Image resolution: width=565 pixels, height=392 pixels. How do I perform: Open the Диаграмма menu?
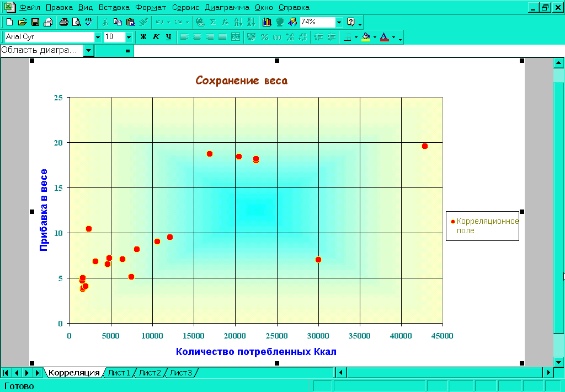(x=227, y=7)
